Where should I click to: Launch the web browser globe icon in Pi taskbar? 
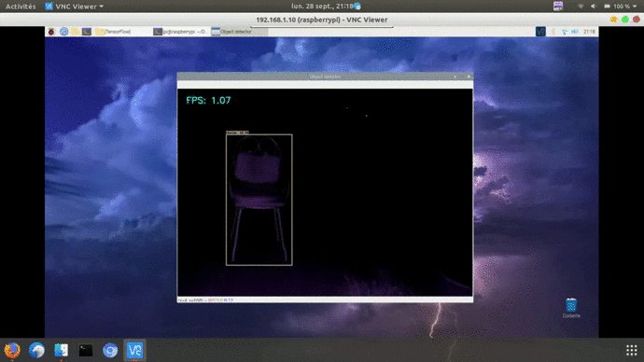(x=63, y=32)
